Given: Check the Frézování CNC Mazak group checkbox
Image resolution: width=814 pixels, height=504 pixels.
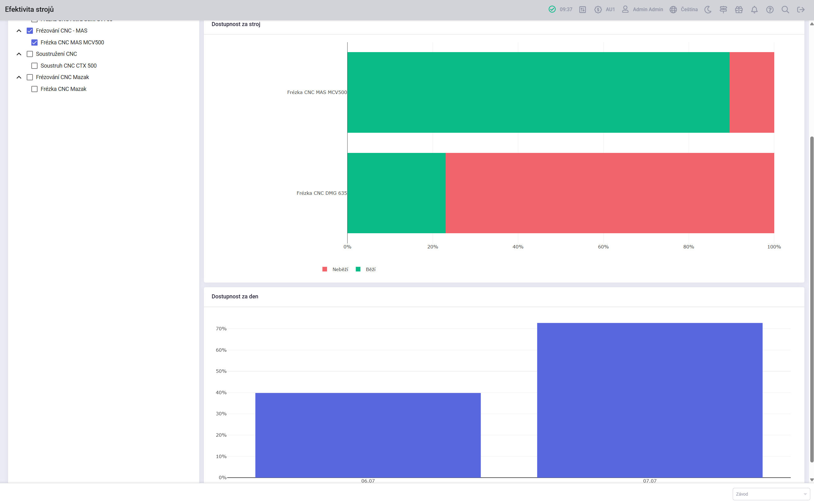Looking at the screenshot, I should click(x=30, y=77).
